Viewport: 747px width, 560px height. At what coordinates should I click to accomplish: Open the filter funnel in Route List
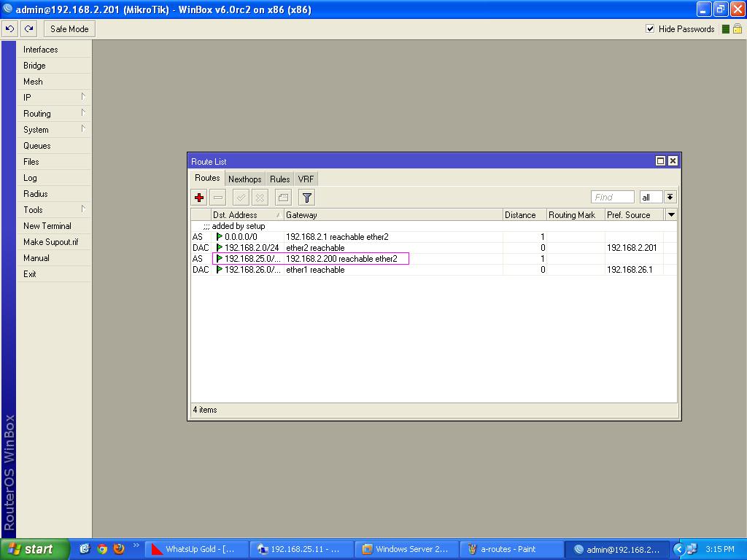(307, 197)
